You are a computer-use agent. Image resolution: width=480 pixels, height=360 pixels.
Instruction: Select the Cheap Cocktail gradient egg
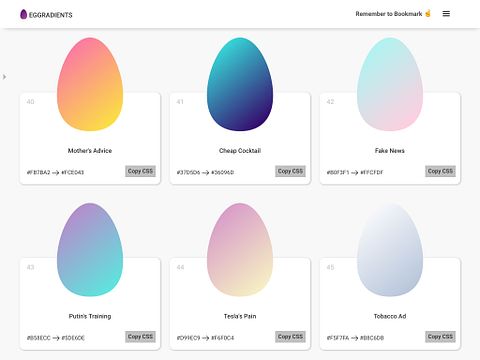click(240, 84)
